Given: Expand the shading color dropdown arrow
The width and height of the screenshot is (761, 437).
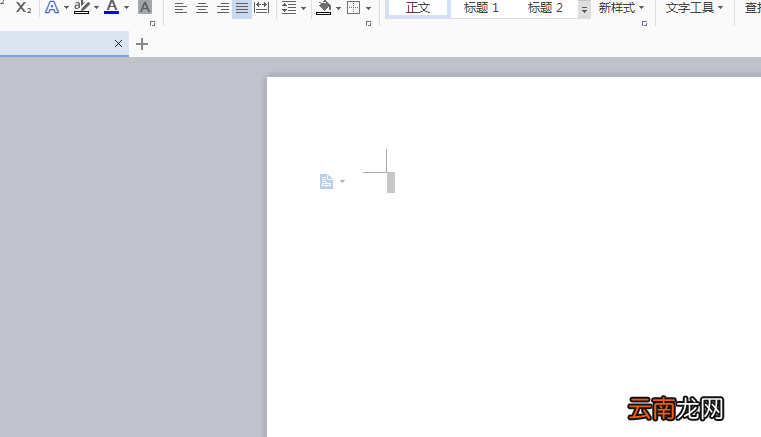Looking at the screenshot, I should 338,8.
